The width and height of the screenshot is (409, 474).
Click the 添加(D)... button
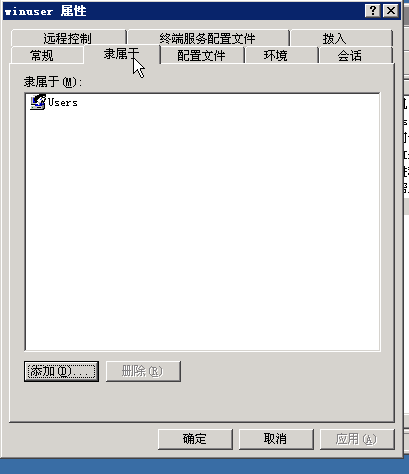[x=61, y=371]
